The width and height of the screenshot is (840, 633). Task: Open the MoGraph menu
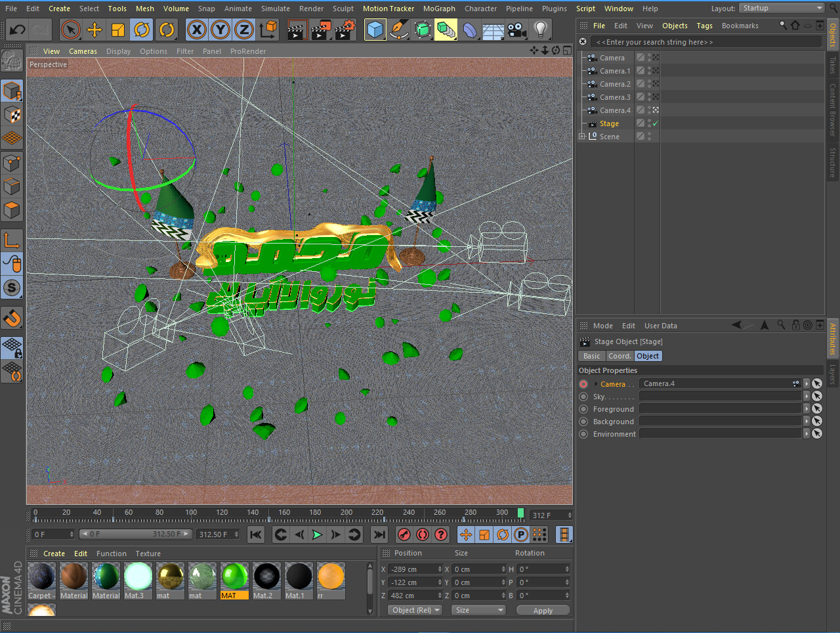tap(439, 9)
